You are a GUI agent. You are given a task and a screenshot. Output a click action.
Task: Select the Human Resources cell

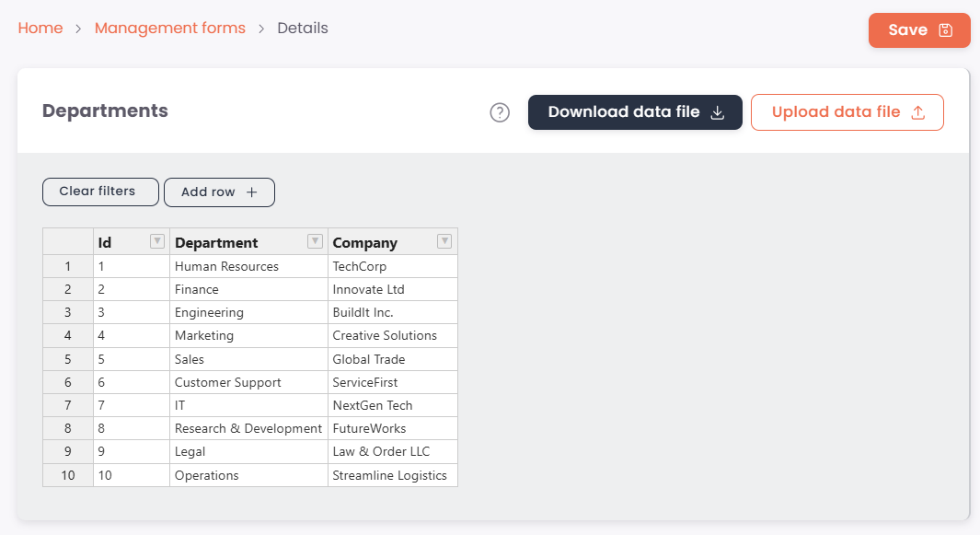point(248,266)
